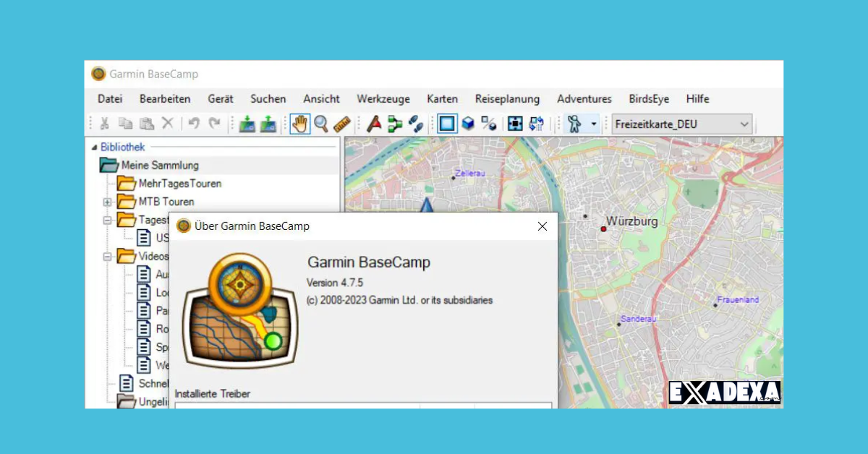Select the Measure distance ruler tool

click(x=340, y=124)
